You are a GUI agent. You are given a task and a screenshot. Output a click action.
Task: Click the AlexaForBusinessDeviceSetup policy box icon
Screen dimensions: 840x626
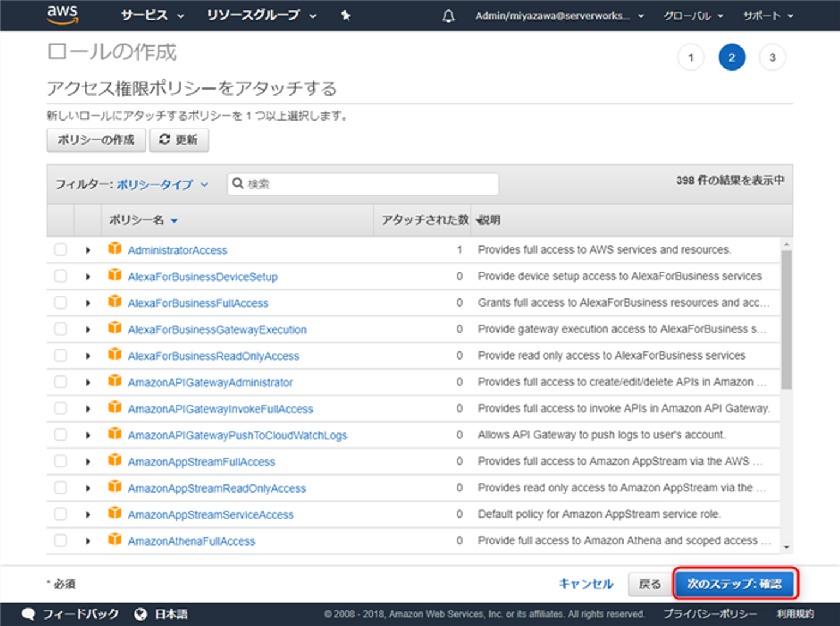[115, 275]
